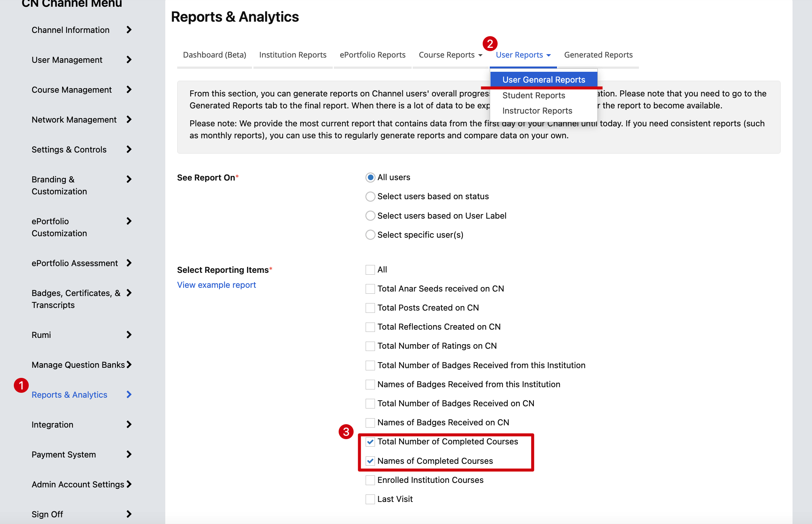Open Rumi sidebar menu item
The height and width of the screenshot is (524, 812).
tap(41, 335)
